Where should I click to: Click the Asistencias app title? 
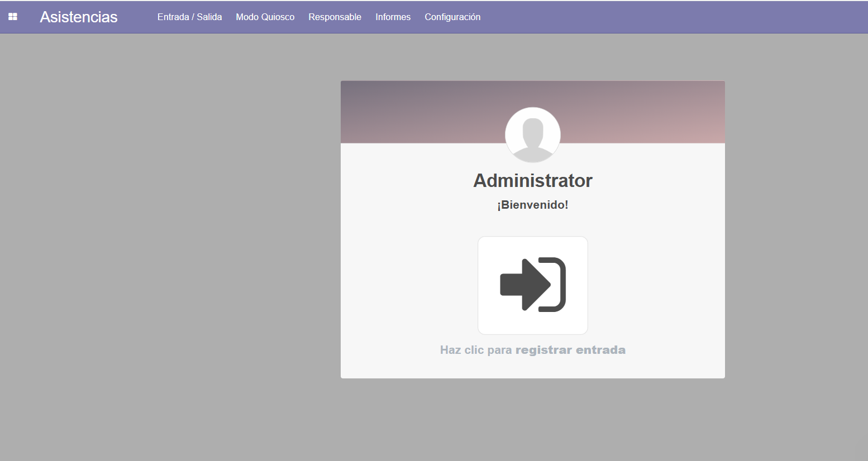click(x=78, y=17)
